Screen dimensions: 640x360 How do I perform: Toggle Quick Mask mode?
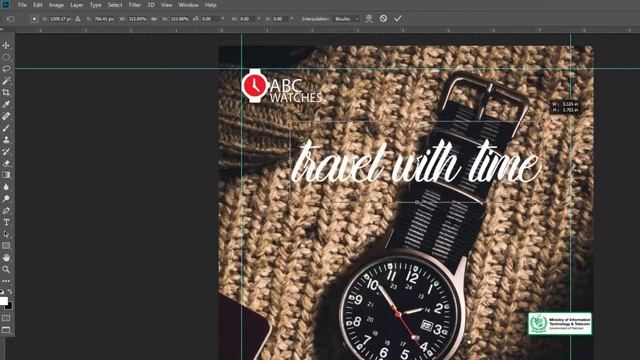pos(6,318)
